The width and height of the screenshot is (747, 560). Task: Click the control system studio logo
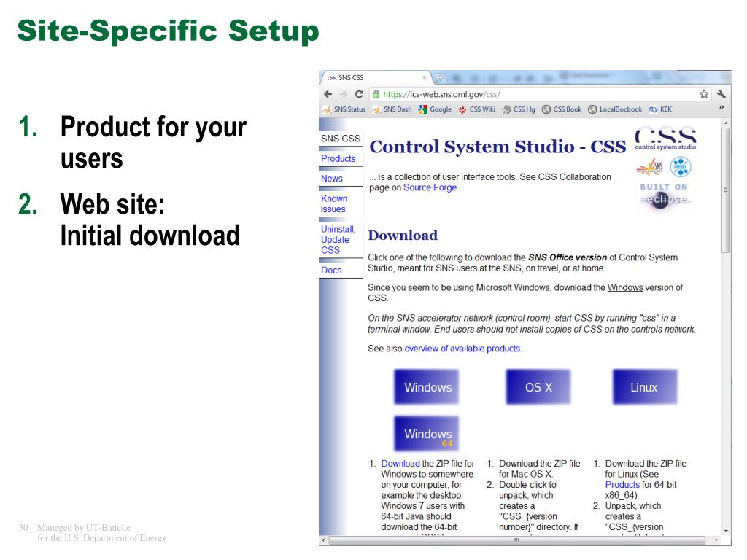coord(665,139)
